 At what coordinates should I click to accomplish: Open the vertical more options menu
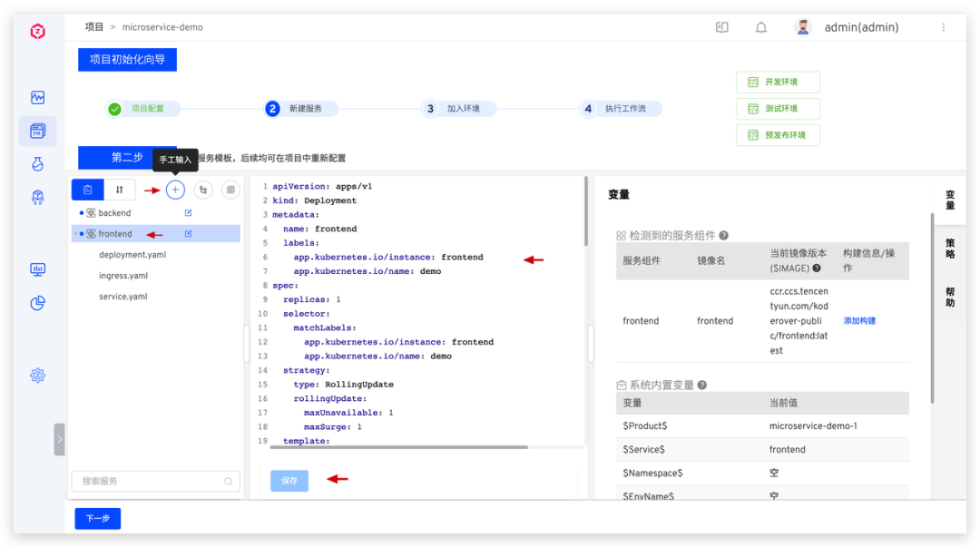[943, 27]
